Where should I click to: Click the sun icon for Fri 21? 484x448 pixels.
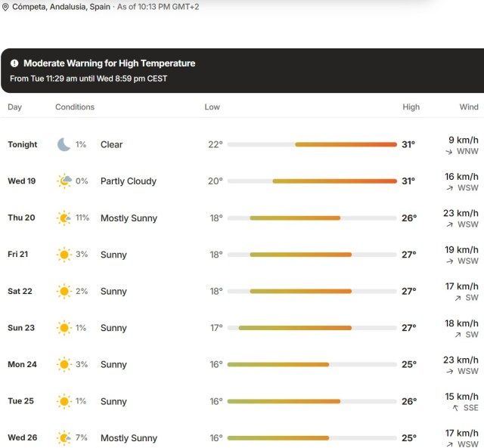point(64,255)
